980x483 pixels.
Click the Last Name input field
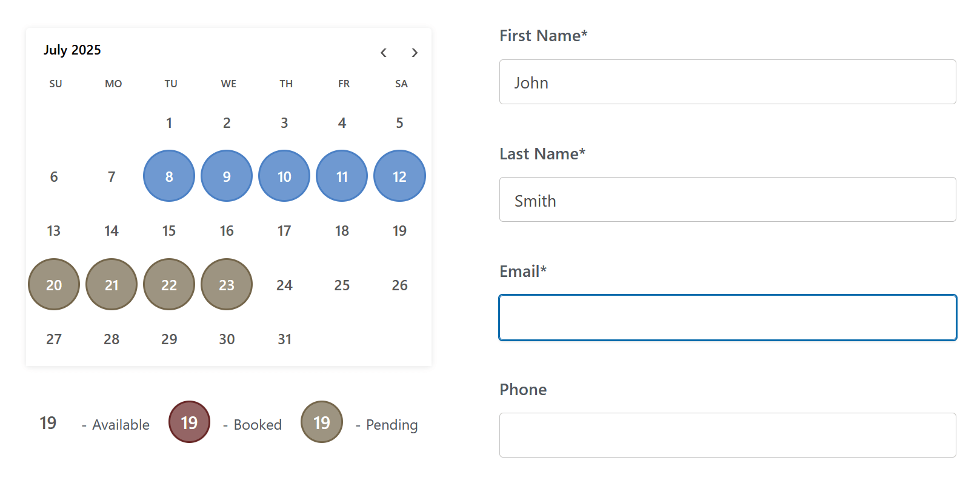tap(727, 199)
